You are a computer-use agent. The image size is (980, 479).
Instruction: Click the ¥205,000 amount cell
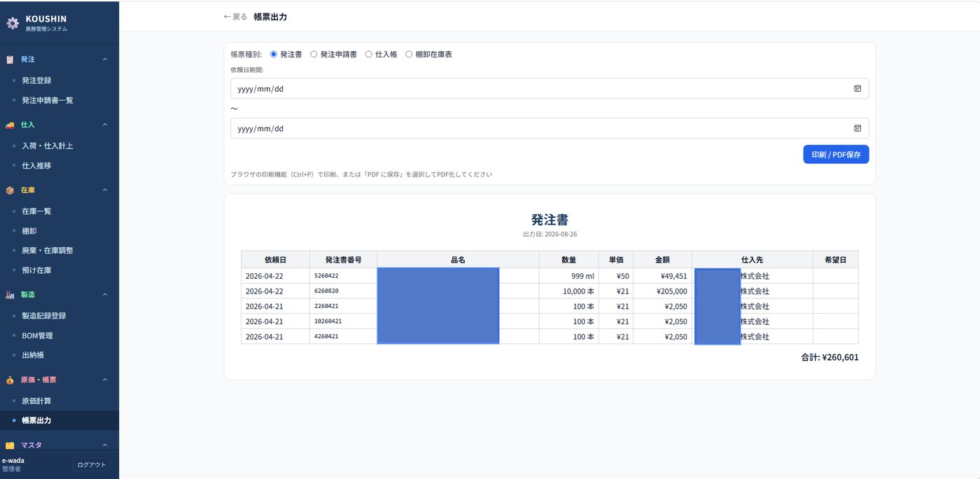(x=662, y=291)
